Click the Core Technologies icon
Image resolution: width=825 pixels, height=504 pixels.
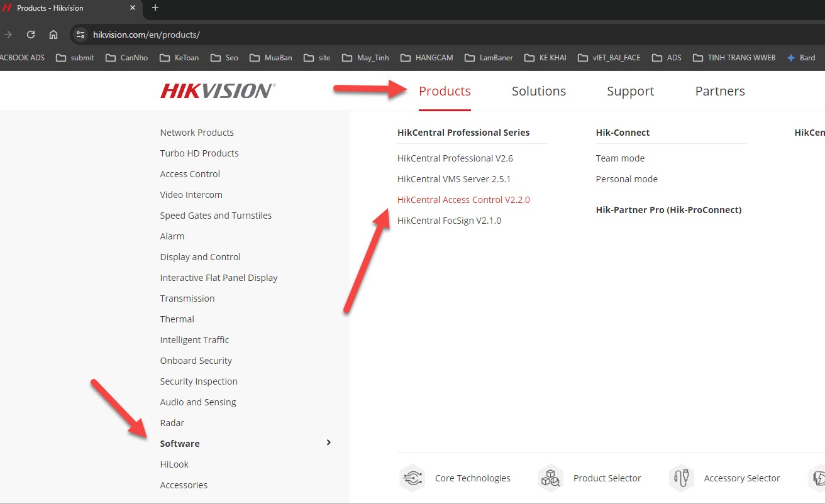(x=412, y=478)
